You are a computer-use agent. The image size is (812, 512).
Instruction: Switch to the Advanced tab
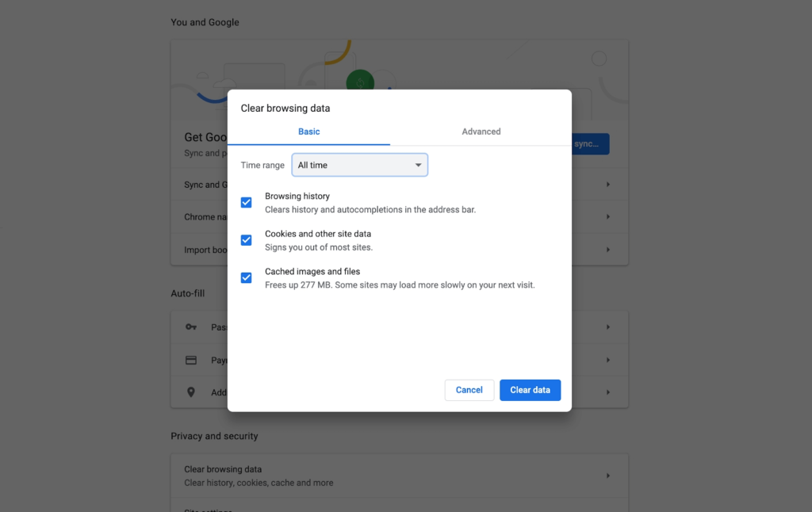[481, 132]
